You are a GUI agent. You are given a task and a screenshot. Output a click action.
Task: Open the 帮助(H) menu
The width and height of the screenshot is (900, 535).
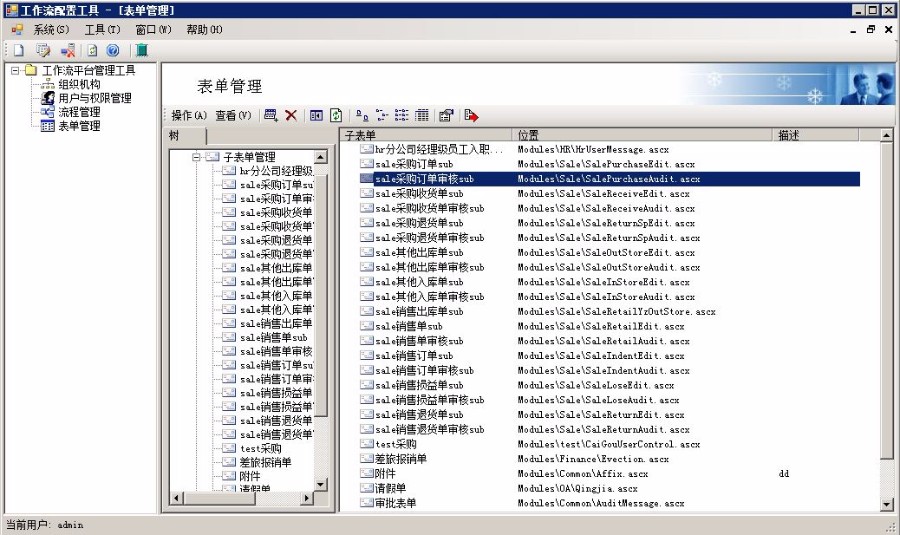[204, 29]
